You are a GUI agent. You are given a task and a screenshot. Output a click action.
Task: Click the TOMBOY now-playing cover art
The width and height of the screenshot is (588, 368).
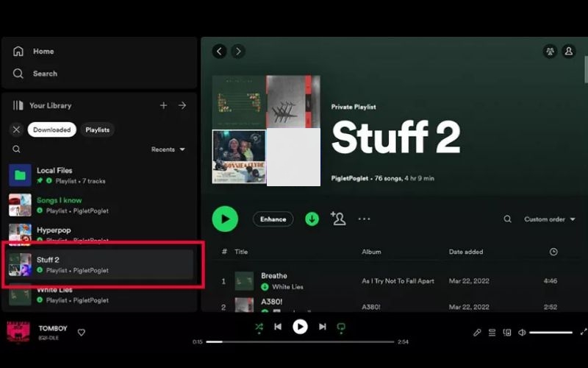[18, 333]
